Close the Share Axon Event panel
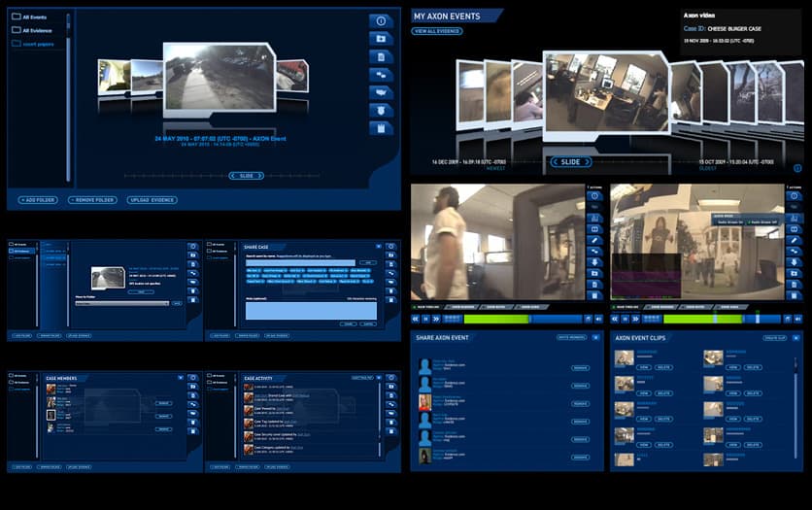This screenshot has height=510, width=812. [596, 338]
